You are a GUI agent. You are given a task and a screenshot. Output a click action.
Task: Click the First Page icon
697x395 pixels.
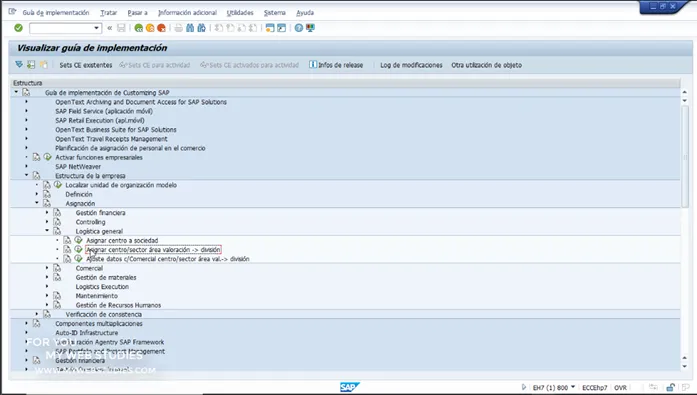(218, 28)
